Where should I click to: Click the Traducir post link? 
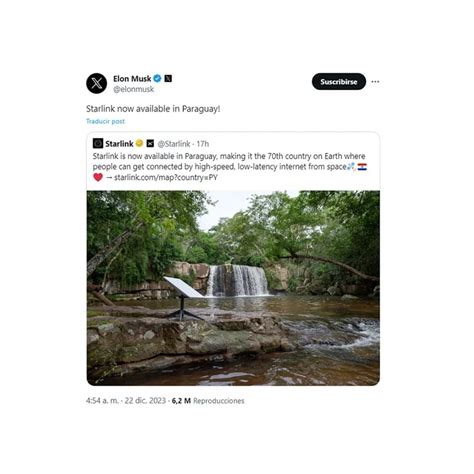tap(105, 121)
